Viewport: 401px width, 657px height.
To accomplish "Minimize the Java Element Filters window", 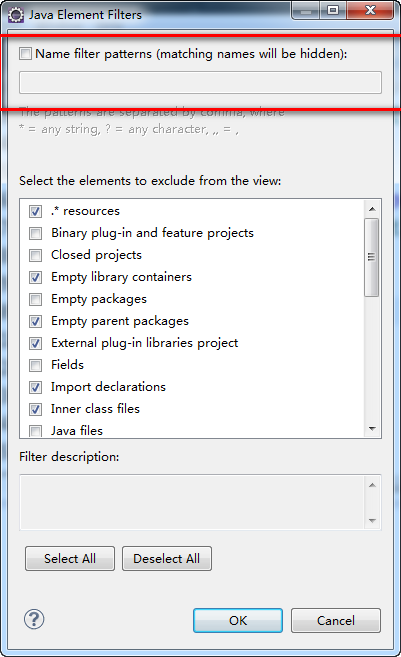I will [x=306, y=10].
